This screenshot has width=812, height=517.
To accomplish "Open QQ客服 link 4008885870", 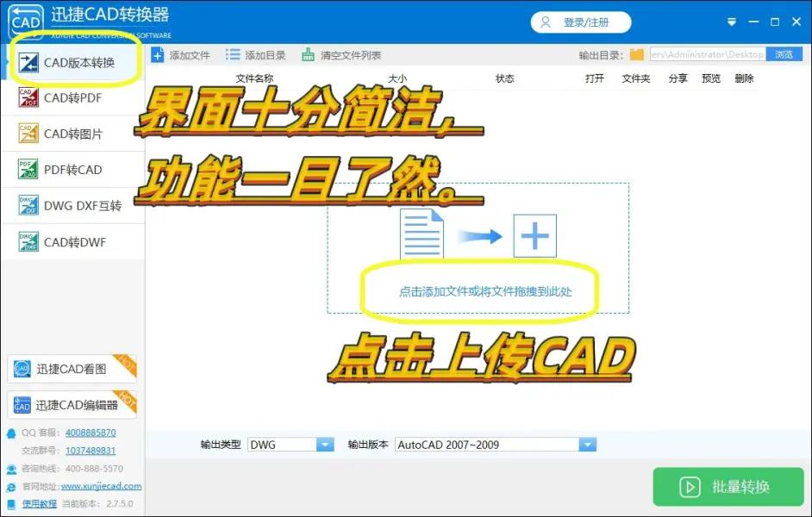I will pos(91,433).
